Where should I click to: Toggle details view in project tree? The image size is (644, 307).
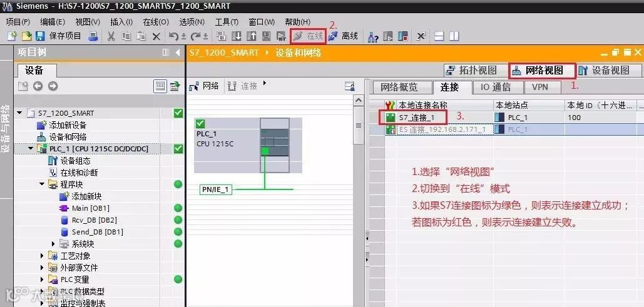point(160,86)
